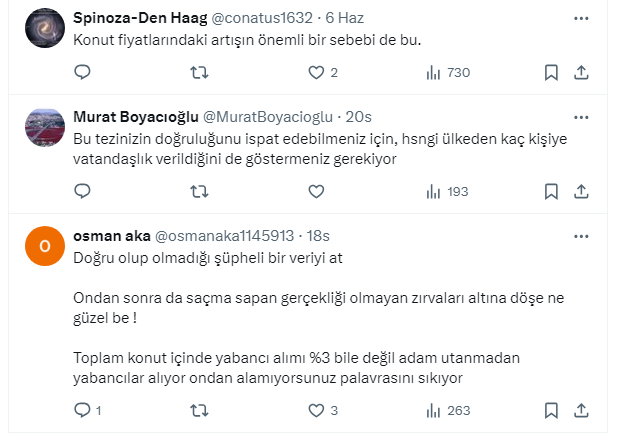Retweet Murat Boyacıoğlu's post

199,191
